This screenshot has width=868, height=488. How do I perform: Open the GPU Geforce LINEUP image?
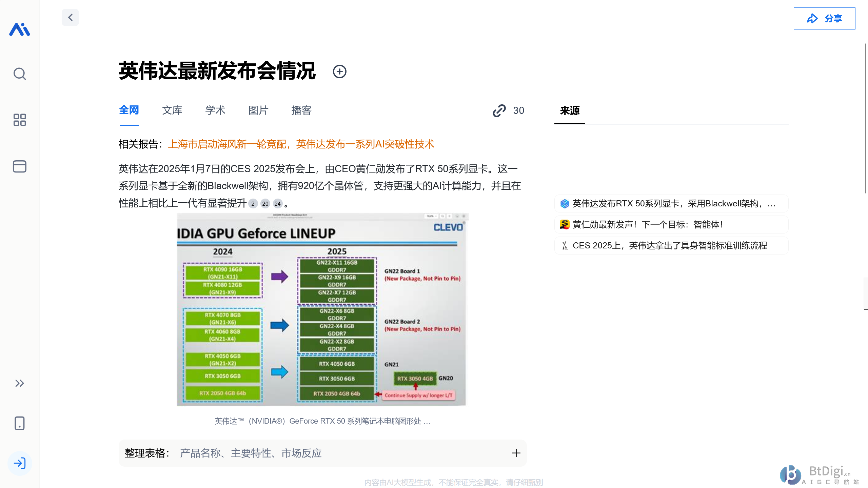[x=322, y=309]
